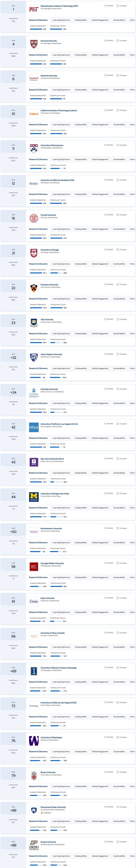Screen dimensions: 136x868
Task: Switch to Employability tab for Columbia University
Action: [81, 403]
